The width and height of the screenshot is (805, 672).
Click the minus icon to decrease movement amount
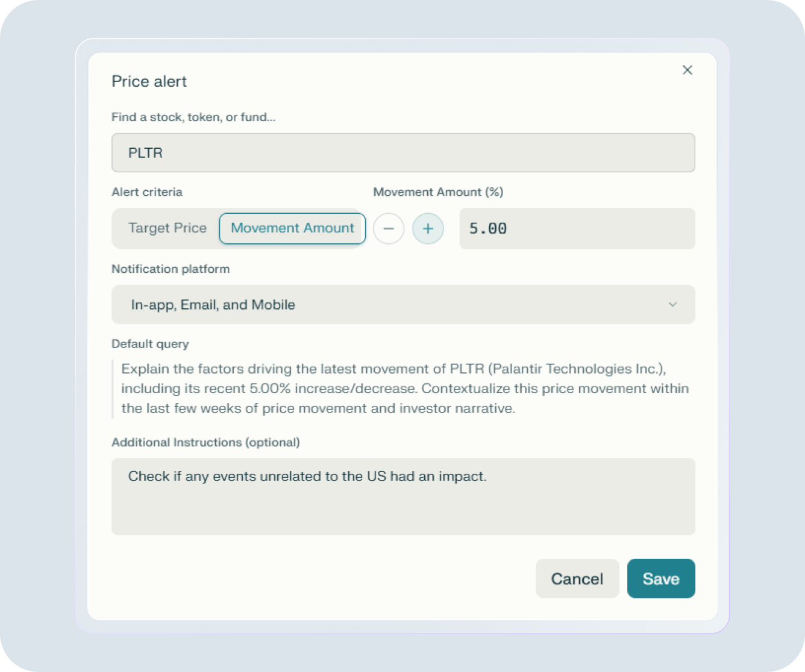click(389, 229)
